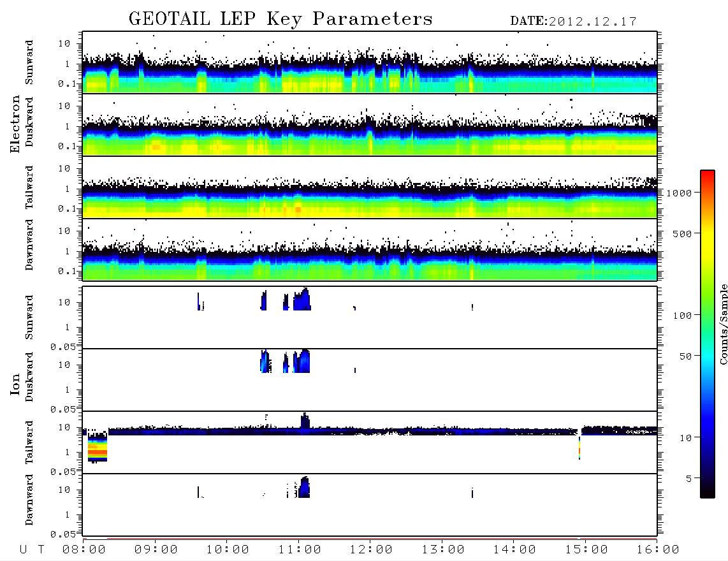Click the 5 colorbar tick value
The width and height of the screenshot is (728, 561).
(688, 479)
